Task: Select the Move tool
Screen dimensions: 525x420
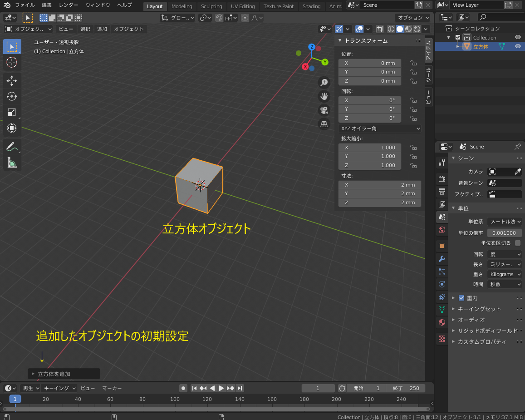Action: pyautogui.click(x=12, y=80)
